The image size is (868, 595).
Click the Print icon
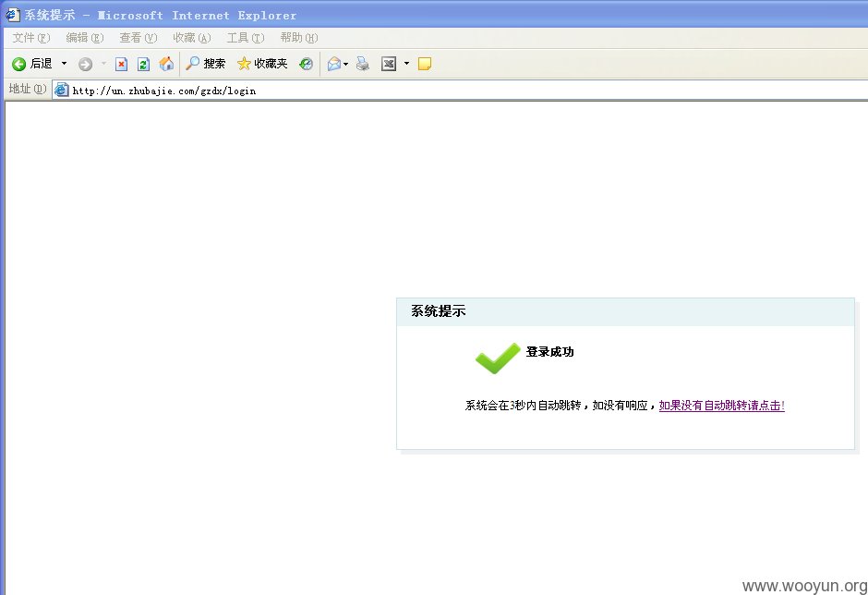(363, 65)
